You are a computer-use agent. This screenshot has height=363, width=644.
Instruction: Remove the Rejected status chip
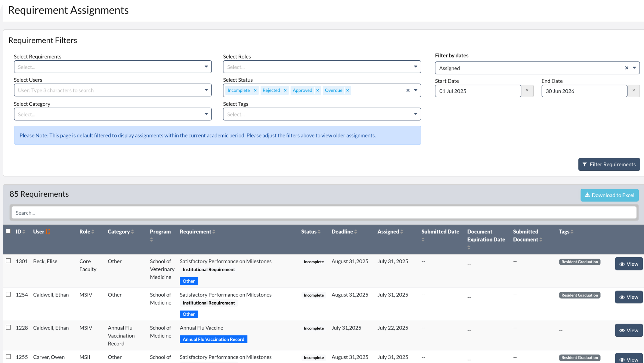pos(285,90)
